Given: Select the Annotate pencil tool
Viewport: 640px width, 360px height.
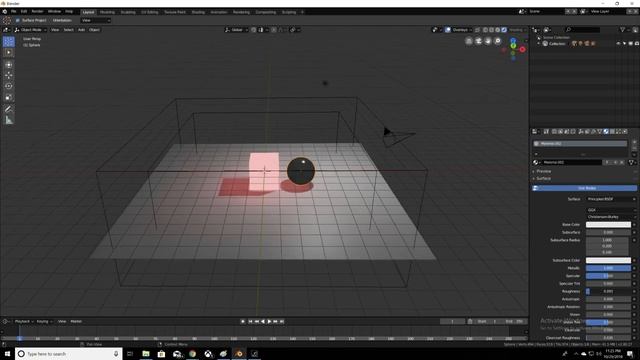Looking at the screenshot, I should click(x=9, y=109).
